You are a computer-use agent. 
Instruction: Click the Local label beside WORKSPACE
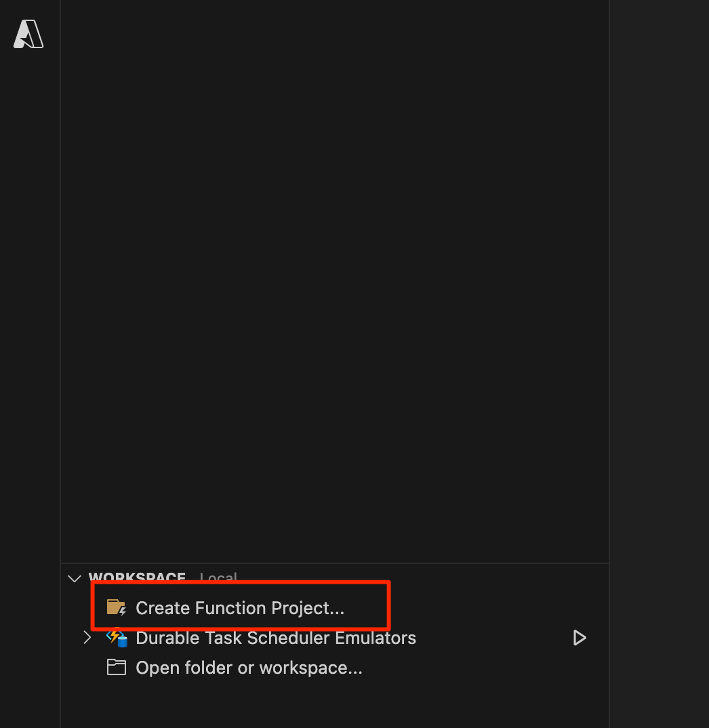tap(218, 577)
